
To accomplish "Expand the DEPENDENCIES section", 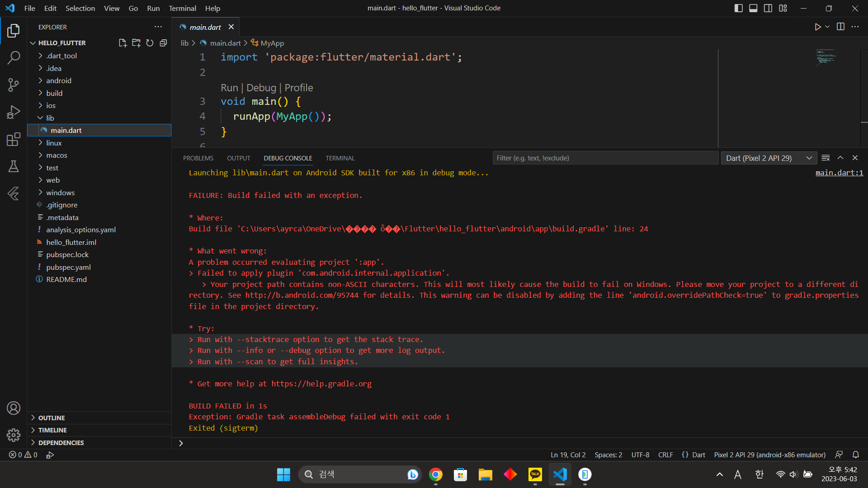I will (x=99, y=443).
